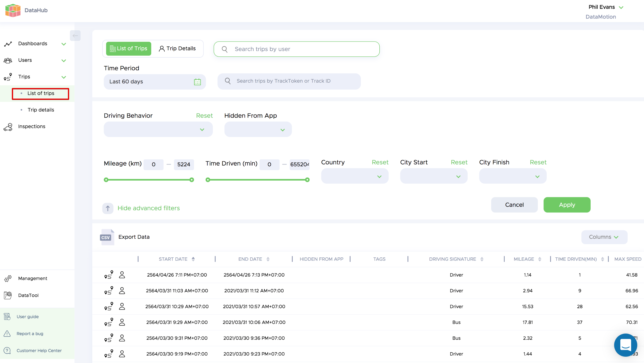Select Trip details in sidebar

tap(41, 110)
